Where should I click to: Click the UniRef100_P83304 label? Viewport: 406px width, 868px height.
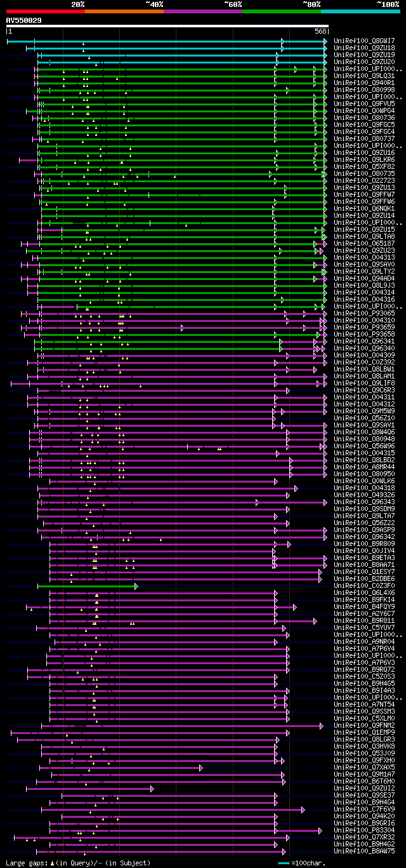coord(364,830)
